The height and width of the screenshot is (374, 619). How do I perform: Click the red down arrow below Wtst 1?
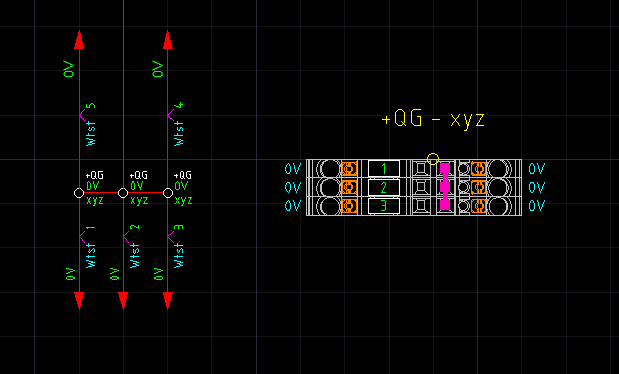pyautogui.click(x=79, y=301)
